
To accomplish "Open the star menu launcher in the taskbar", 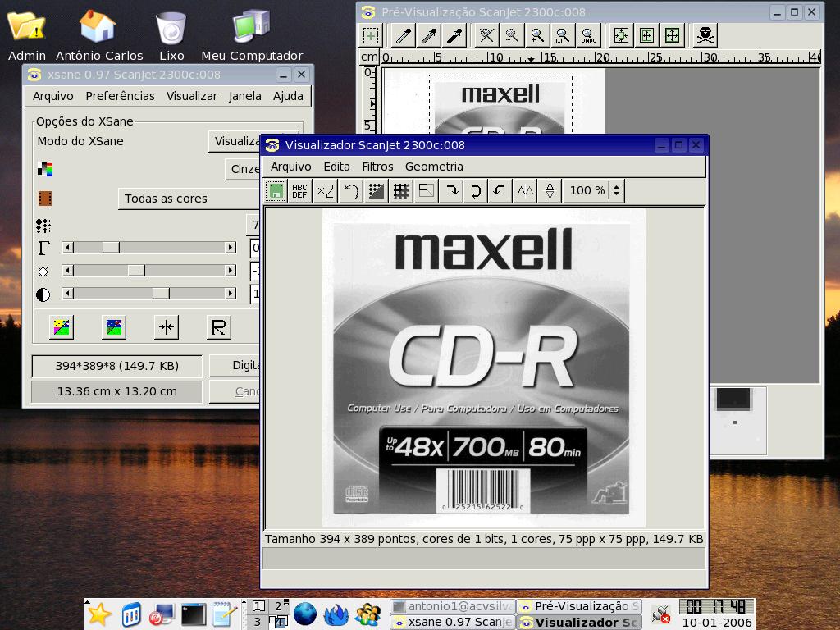I will point(99,614).
